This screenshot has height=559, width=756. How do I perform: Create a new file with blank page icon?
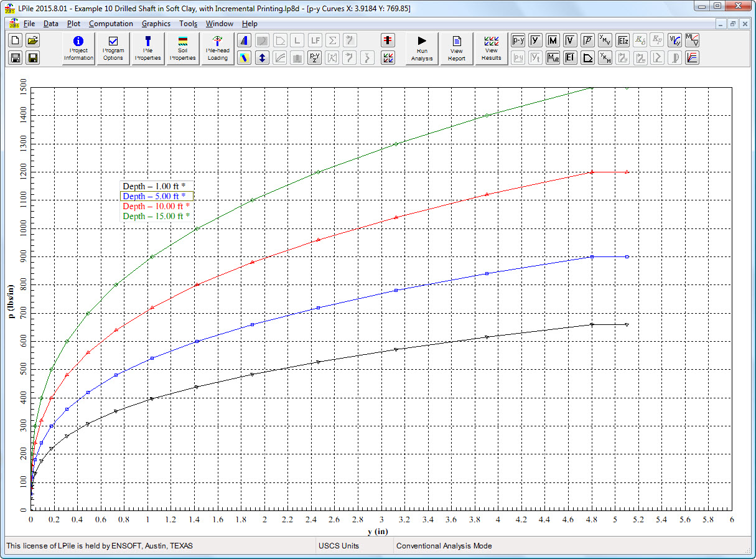16,40
